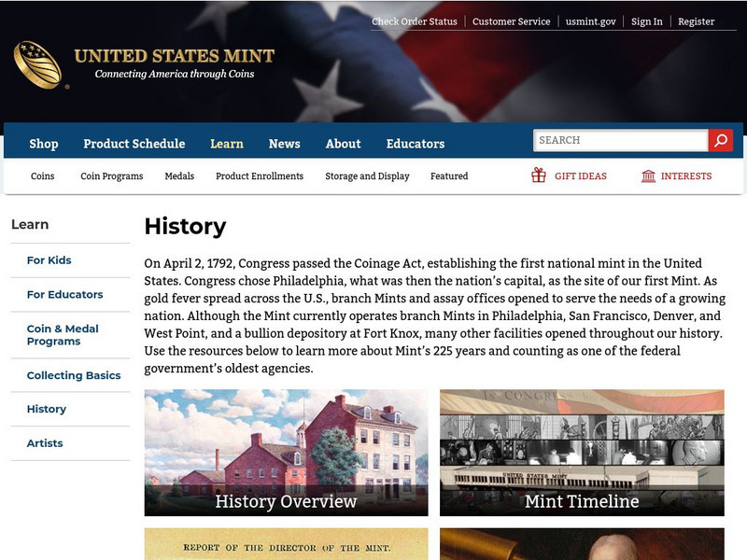Open the Product Schedule menu
The width and height of the screenshot is (747, 560).
point(134,144)
